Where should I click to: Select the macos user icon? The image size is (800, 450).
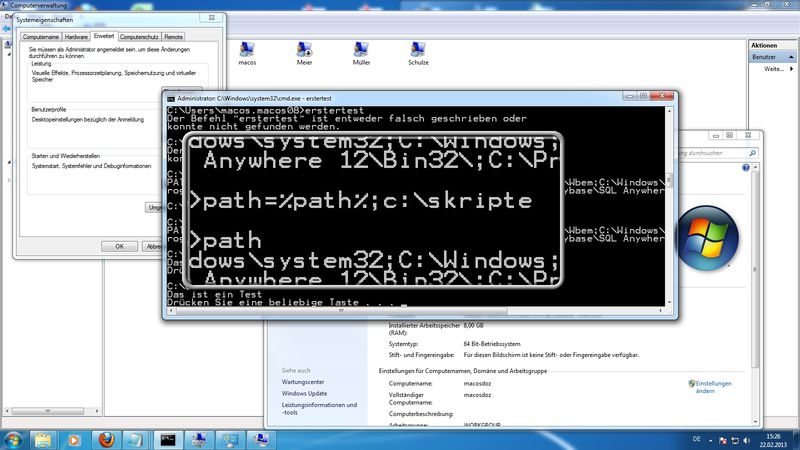(247, 49)
